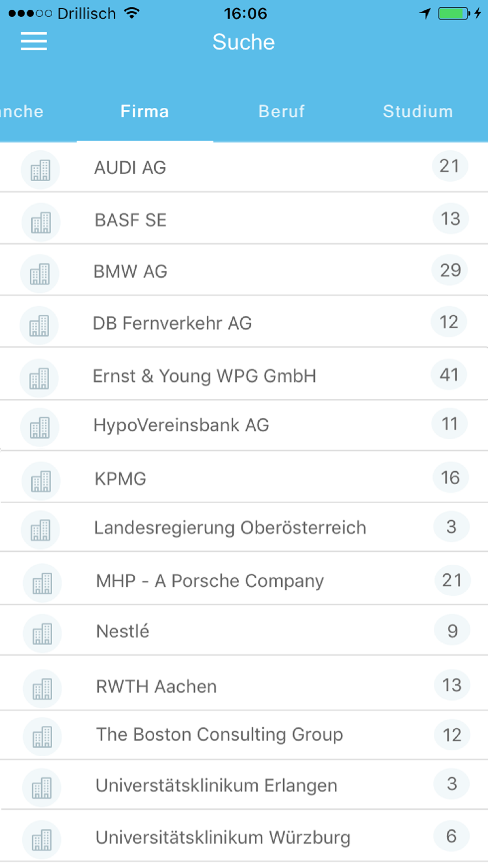Tap the building icon beside BMW AG
The width and height of the screenshot is (488, 868).
[x=40, y=274]
